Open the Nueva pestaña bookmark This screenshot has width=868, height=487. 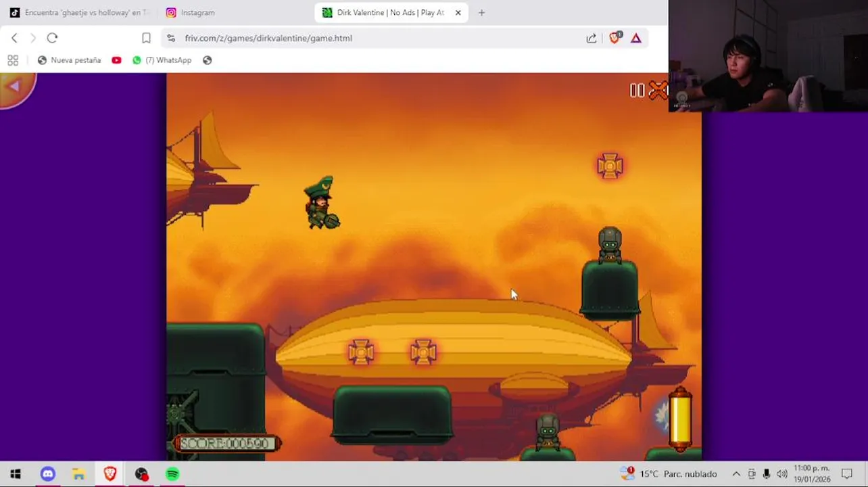69,60
